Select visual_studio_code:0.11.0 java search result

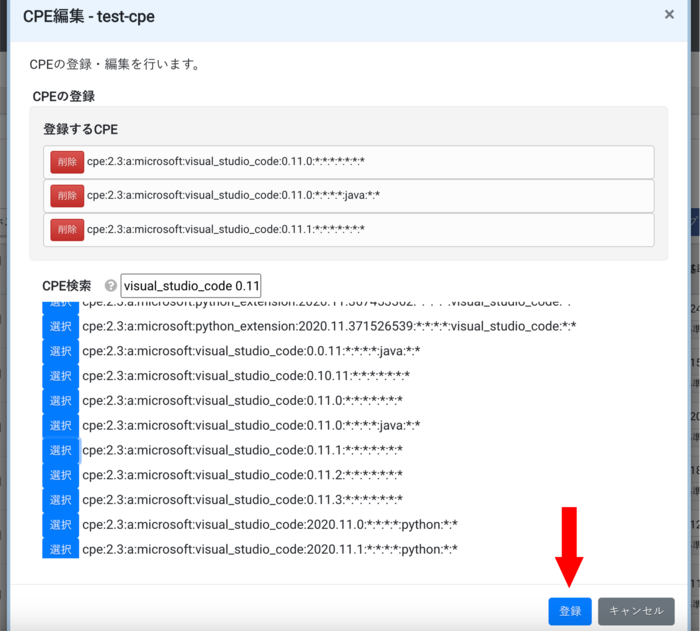(x=60, y=426)
